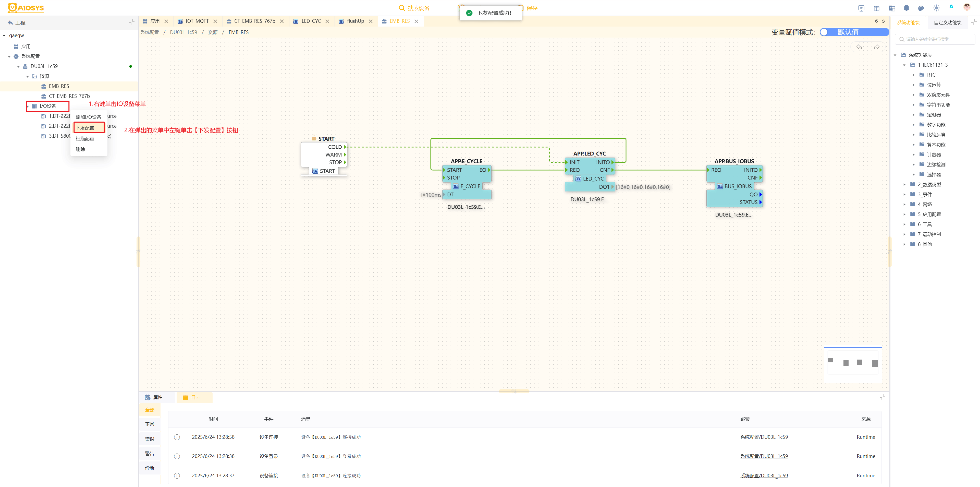Switch to the IOT_MQTT tab
Screen dimensions: 980x487
197,21
